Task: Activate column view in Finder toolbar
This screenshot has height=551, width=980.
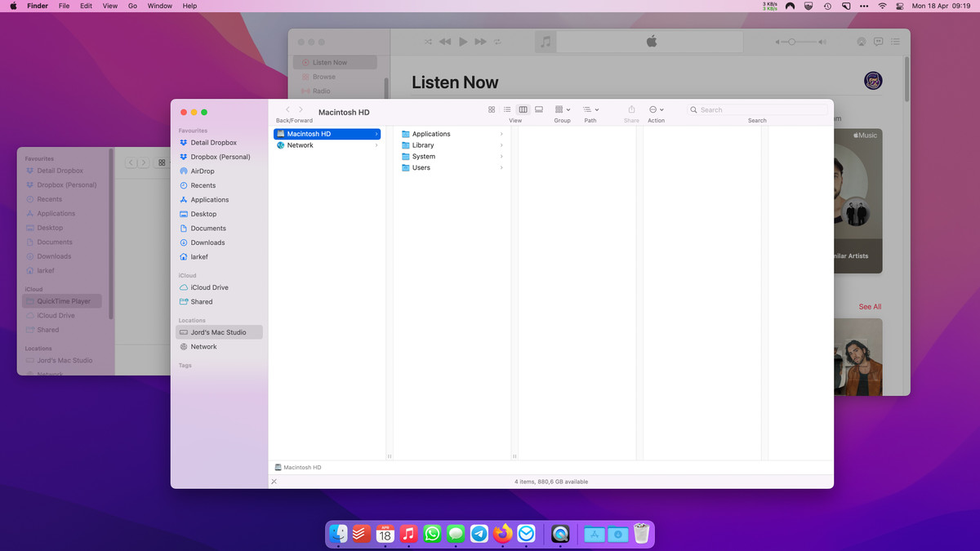Action: pos(523,109)
